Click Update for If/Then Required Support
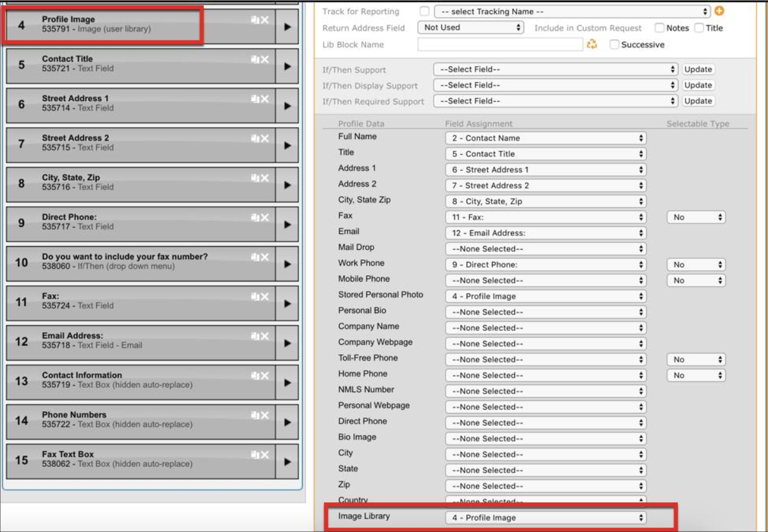The height and width of the screenshot is (532, 768). tap(698, 101)
